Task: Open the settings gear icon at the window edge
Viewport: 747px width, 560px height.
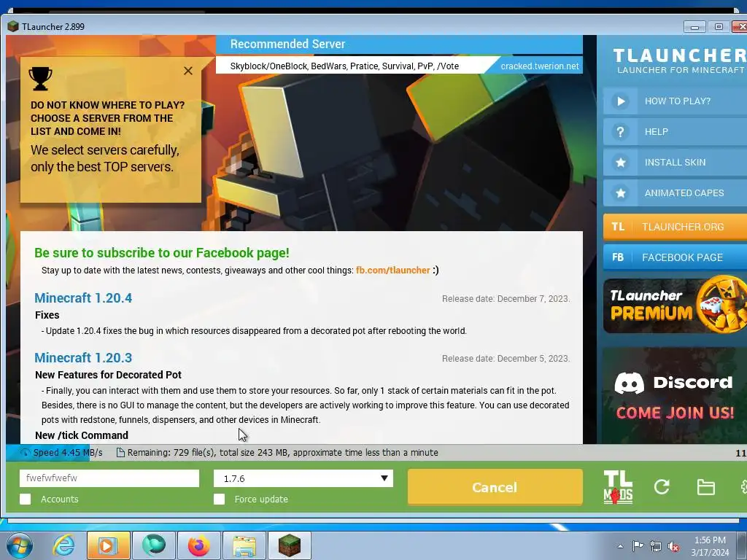Action: click(743, 486)
